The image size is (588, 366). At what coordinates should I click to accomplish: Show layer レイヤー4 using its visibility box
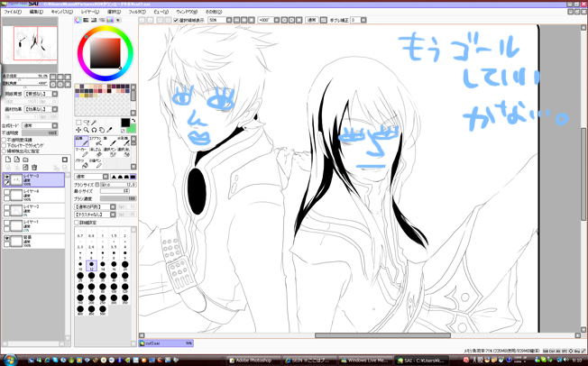[6, 192]
